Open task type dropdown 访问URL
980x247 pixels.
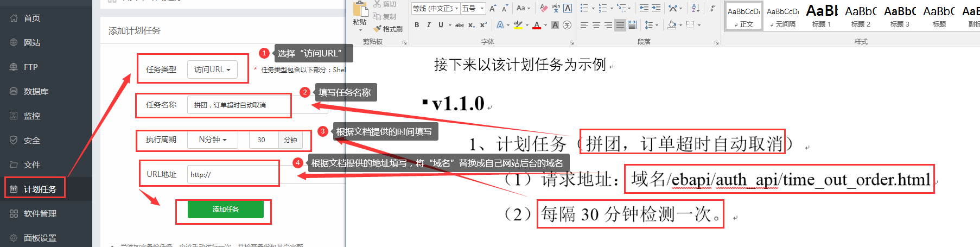click(212, 69)
